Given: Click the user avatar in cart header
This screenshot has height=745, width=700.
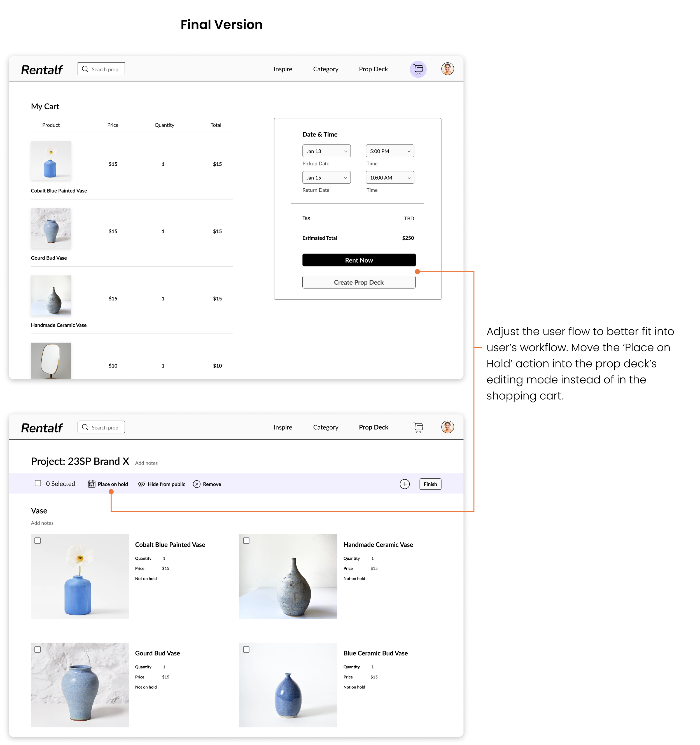Looking at the screenshot, I should pyautogui.click(x=447, y=69).
